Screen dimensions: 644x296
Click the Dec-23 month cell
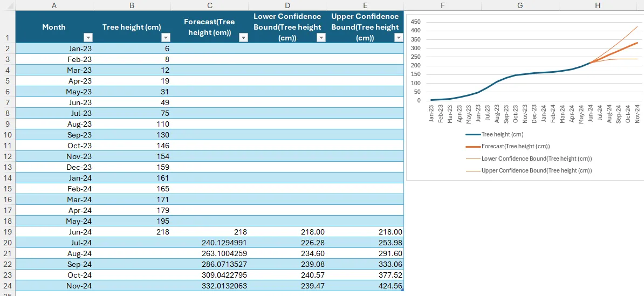[54, 167]
